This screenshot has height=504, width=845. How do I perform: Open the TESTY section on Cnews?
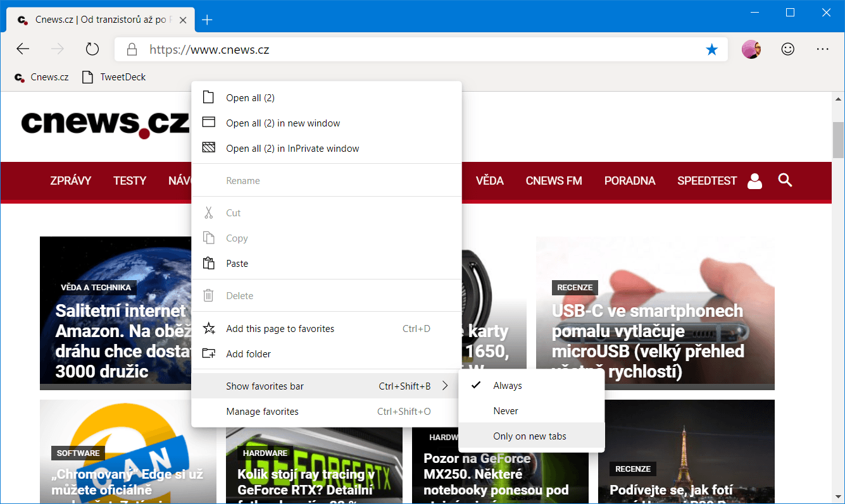130,180
